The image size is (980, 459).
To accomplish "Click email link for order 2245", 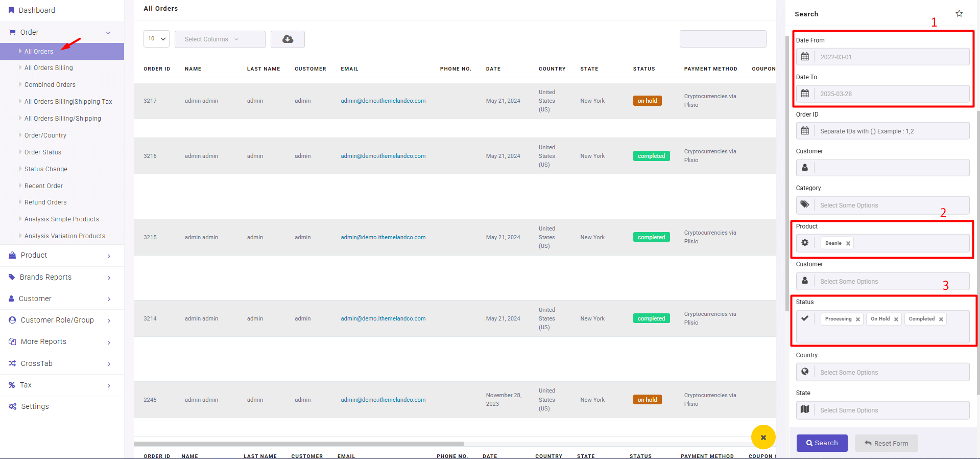I will click(383, 400).
